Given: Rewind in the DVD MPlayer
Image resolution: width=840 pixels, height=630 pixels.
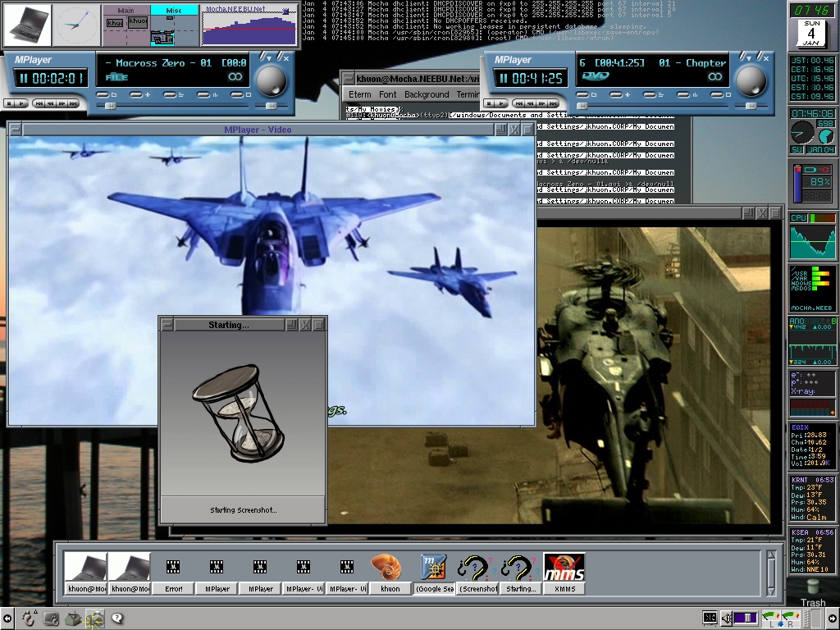Looking at the screenshot, I should click(x=529, y=103).
